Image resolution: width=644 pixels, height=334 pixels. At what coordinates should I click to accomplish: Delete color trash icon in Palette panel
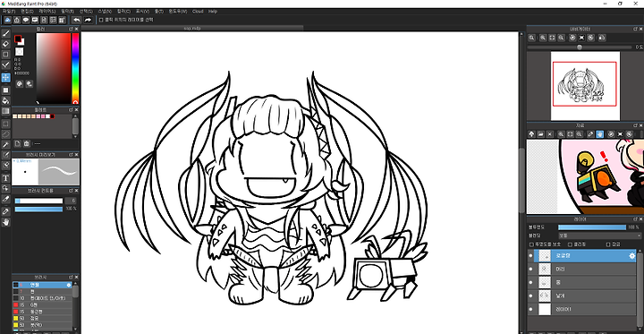27,143
